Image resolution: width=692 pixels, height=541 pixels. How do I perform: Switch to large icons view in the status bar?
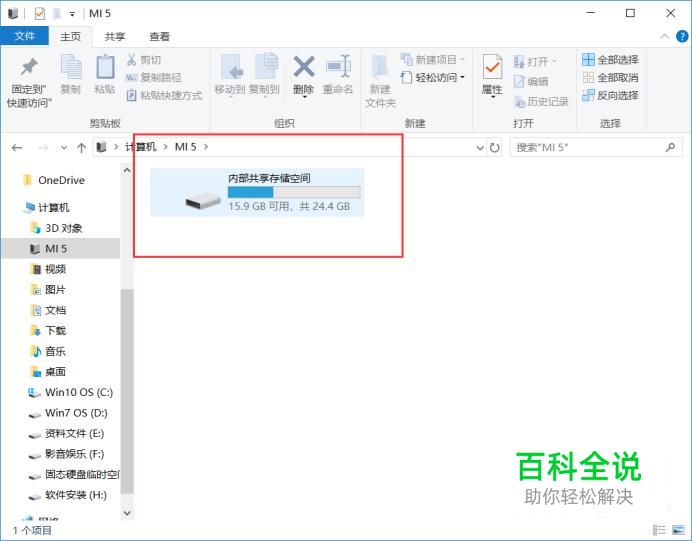click(x=678, y=529)
